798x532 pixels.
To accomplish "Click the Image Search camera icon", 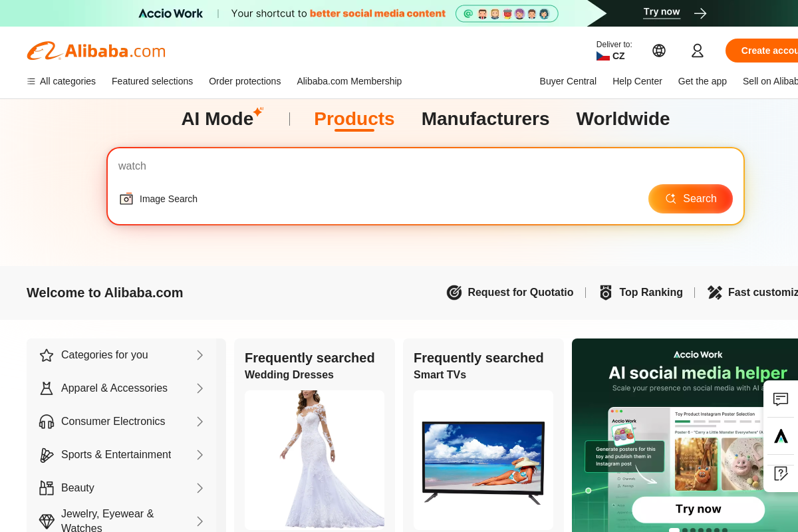I will 126,199.
